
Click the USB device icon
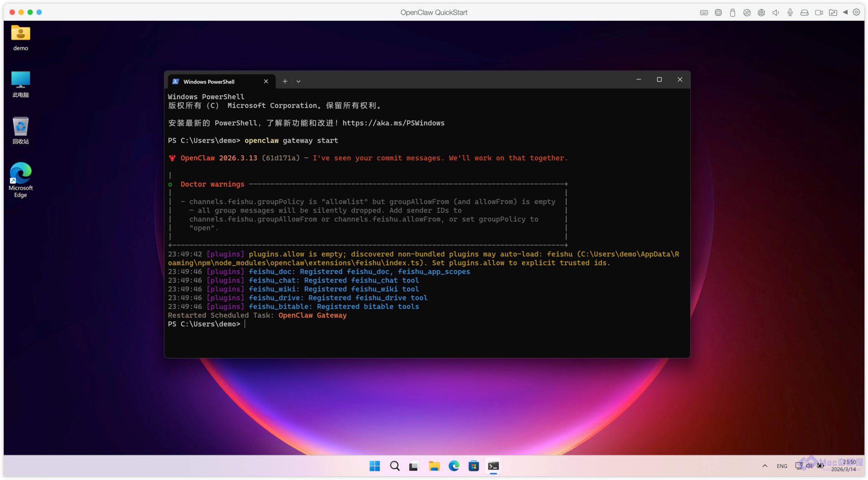point(732,13)
